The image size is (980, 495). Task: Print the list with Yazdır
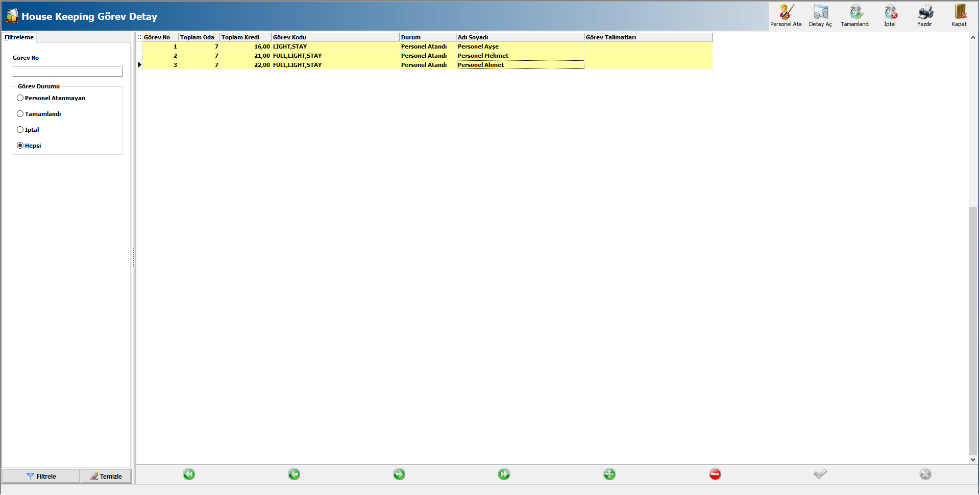(924, 15)
